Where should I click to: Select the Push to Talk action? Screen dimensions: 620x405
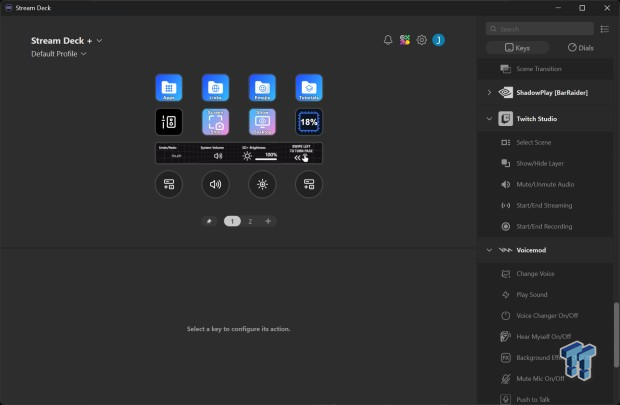pos(546,399)
